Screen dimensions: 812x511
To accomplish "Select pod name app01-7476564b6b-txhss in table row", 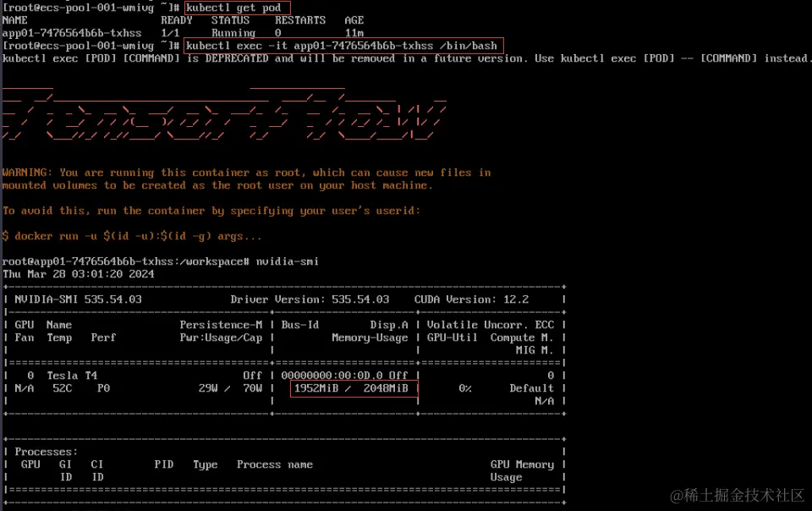I will (x=72, y=33).
